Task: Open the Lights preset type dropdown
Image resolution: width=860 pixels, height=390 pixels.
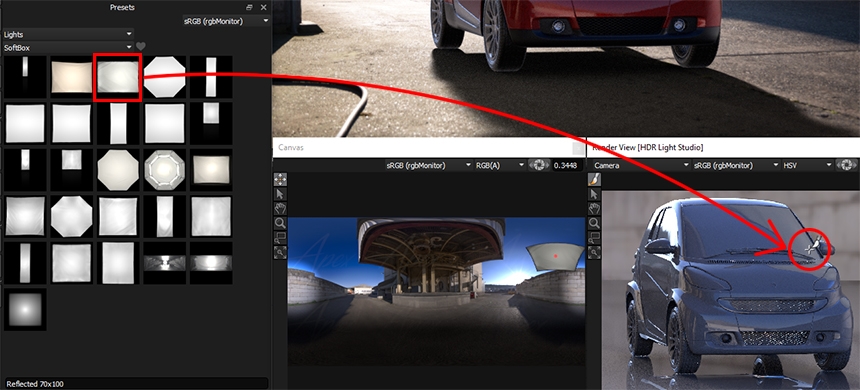Action: point(68,34)
